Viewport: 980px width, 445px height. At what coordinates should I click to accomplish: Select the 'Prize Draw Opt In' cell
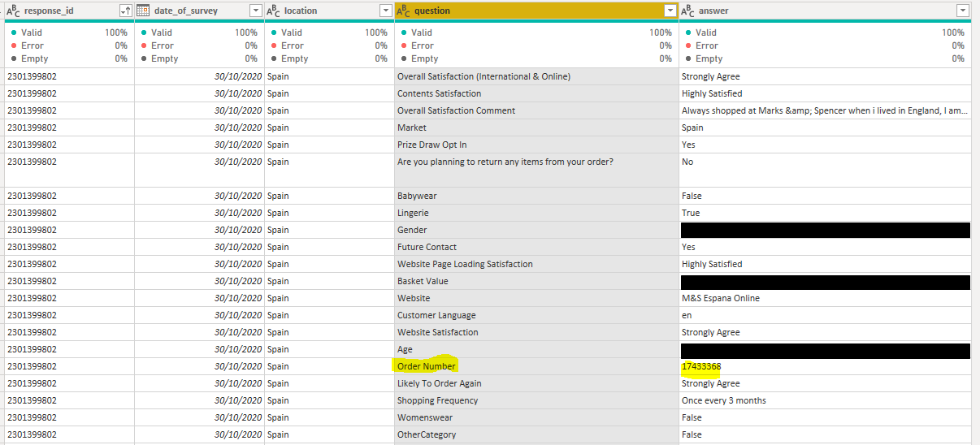536,145
